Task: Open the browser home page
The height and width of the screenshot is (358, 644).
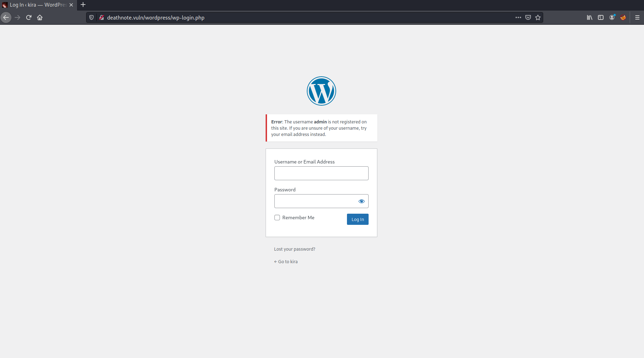Action: [x=40, y=17]
